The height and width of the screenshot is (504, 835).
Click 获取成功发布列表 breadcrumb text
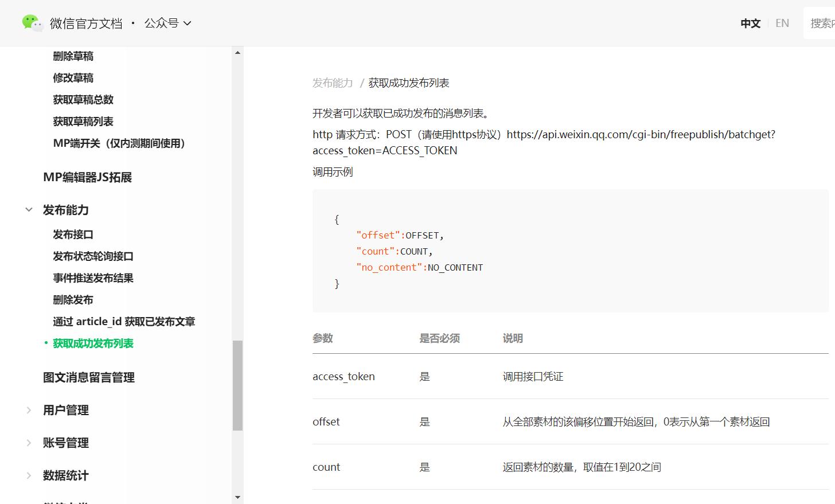click(x=409, y=83)
